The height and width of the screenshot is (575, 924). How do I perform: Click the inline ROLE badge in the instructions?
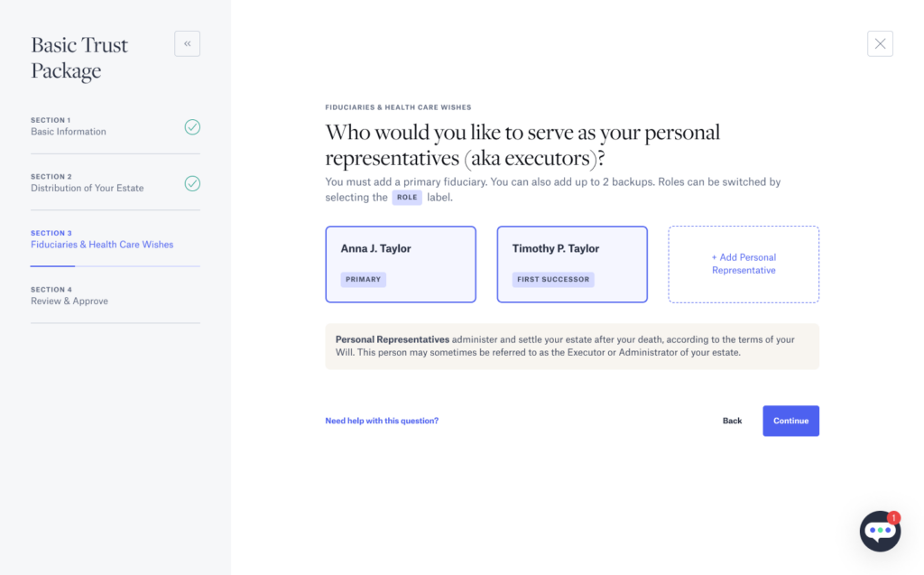click(406, 197)
